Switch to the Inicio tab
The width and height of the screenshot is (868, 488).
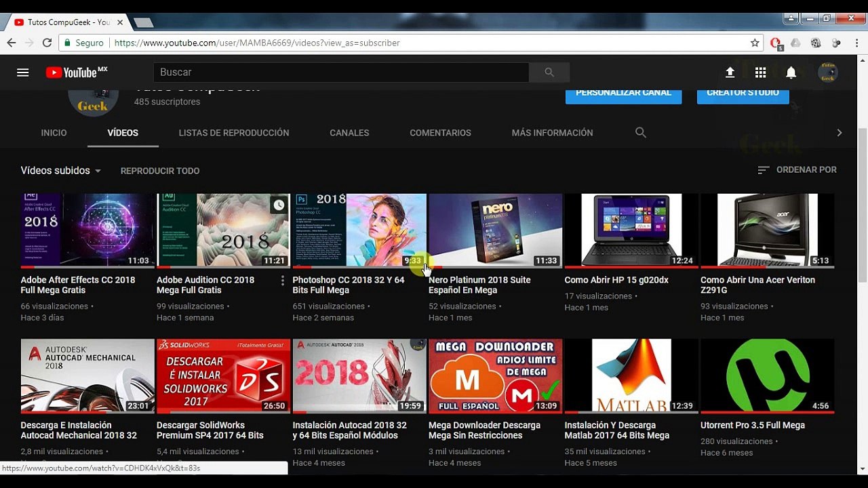[x=54, y=133]
